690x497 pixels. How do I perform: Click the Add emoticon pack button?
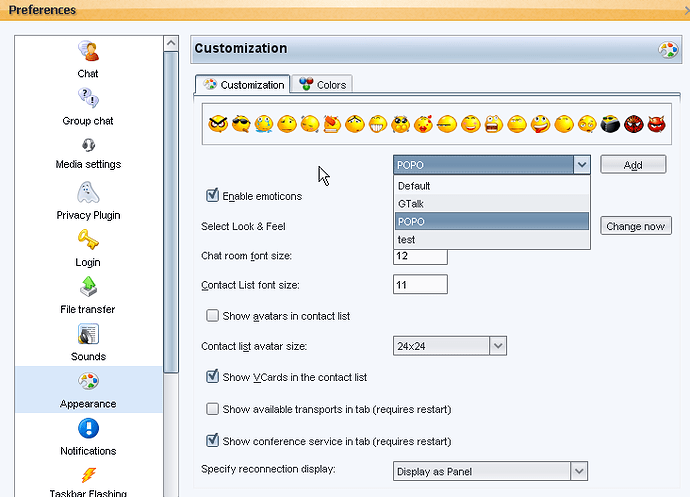coord(633,165)
